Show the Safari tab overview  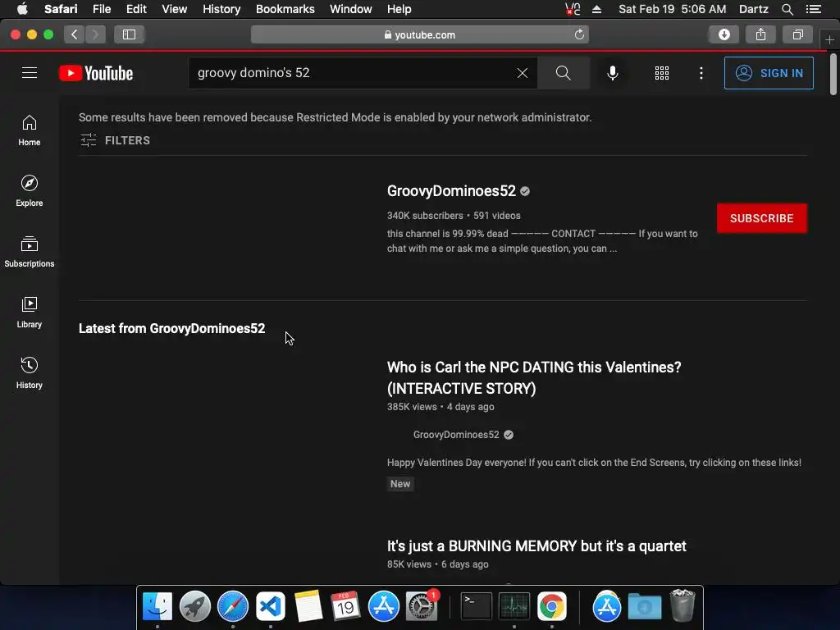(x=797, y=34)
